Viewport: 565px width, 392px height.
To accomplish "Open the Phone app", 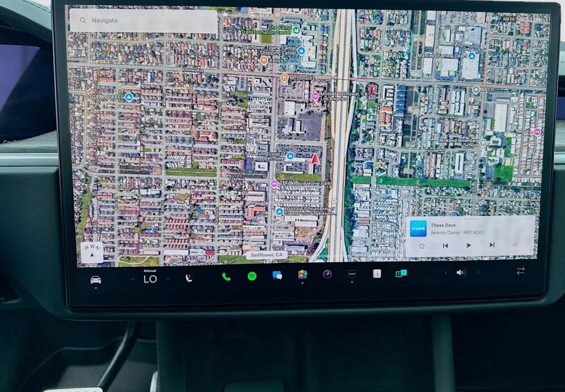I will pos(226,277).
